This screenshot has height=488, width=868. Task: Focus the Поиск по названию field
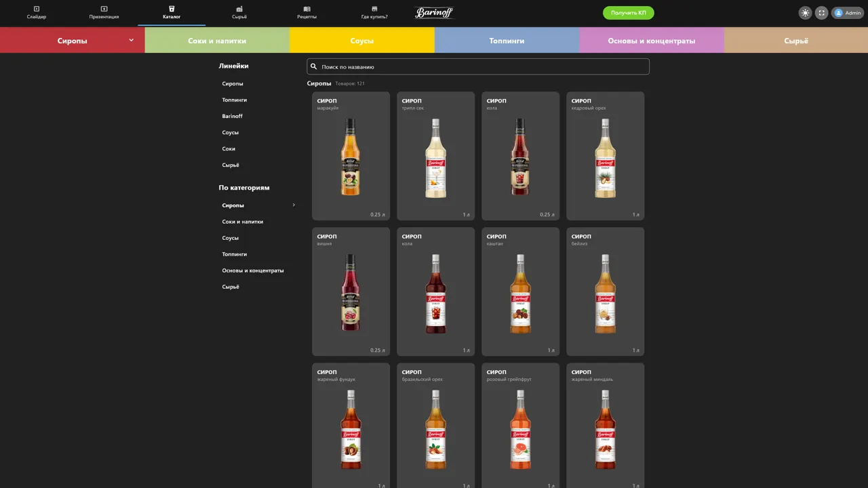(478, 66)
